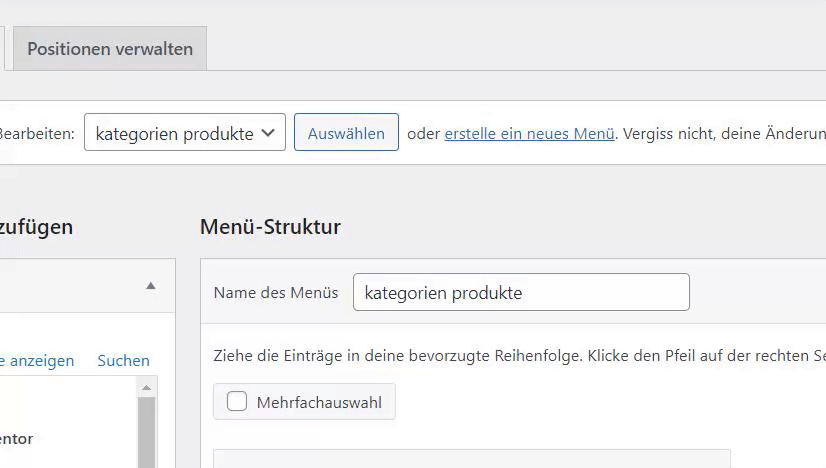Open the Suchen tab in the panel

coord(123,360)
